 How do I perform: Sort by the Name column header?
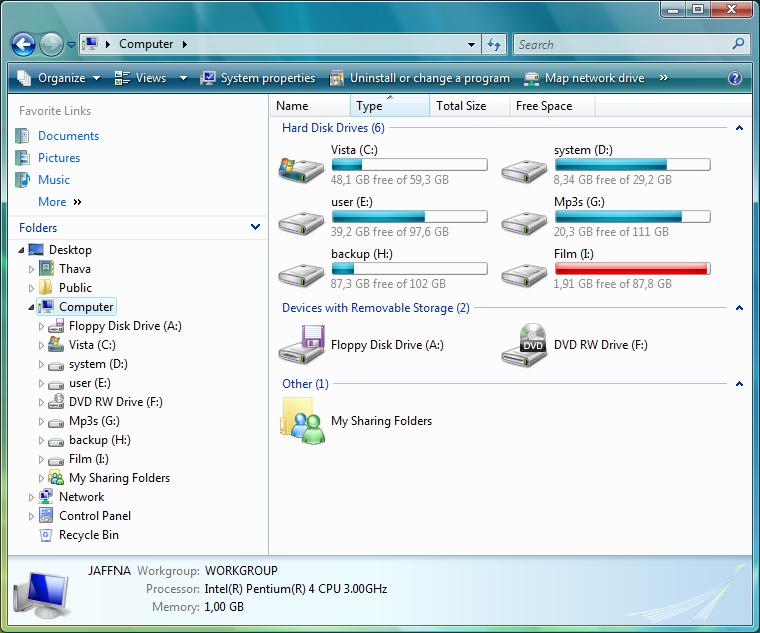tap(310, 106)
